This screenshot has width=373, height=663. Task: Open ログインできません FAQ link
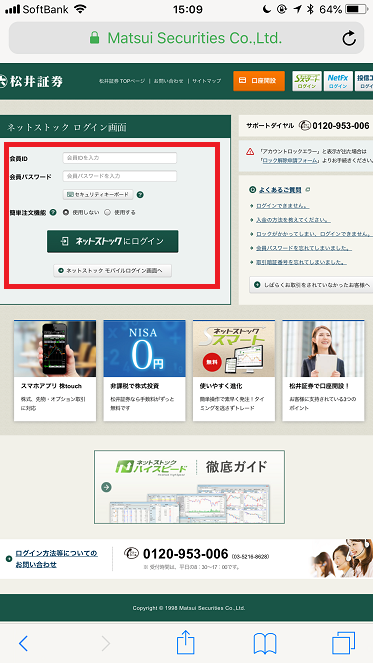click(x=282, y=206)
